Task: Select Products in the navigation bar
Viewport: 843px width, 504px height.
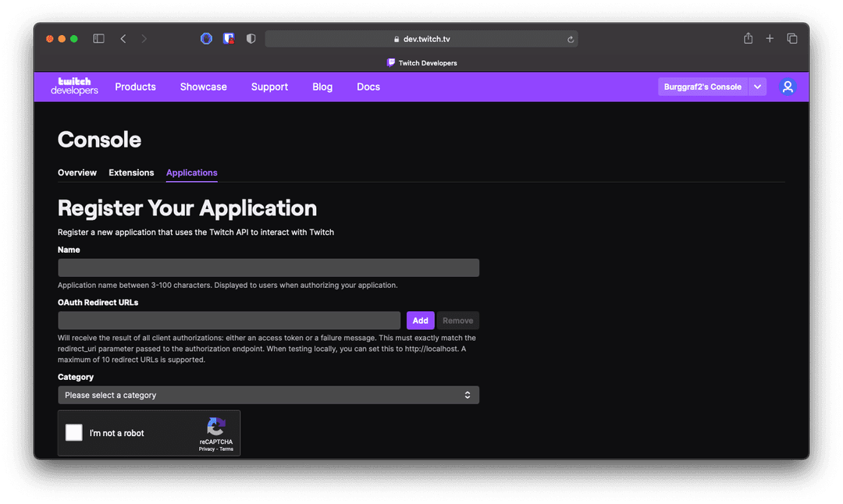Action: point(135,87)
